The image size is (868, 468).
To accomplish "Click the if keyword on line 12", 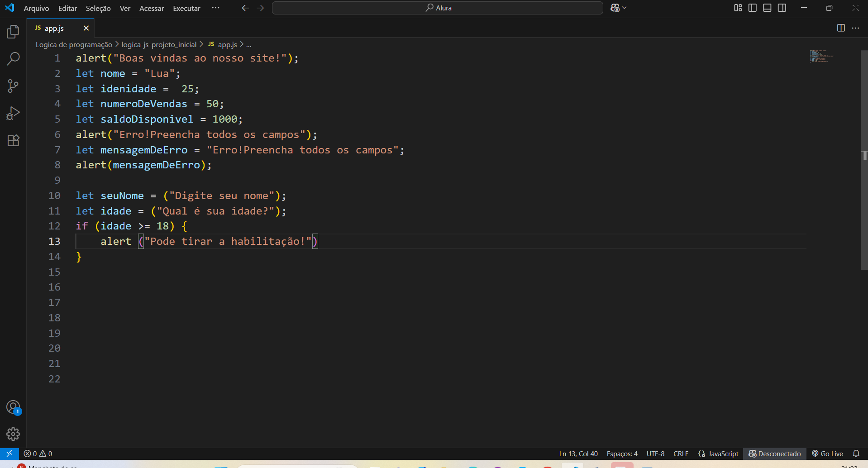I will 82,226.
